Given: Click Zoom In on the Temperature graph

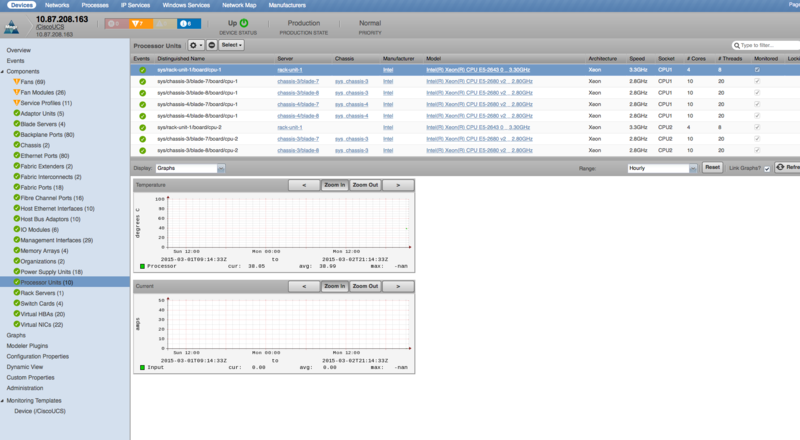Looking at the screenshot, I should click(x=335, y=185).
